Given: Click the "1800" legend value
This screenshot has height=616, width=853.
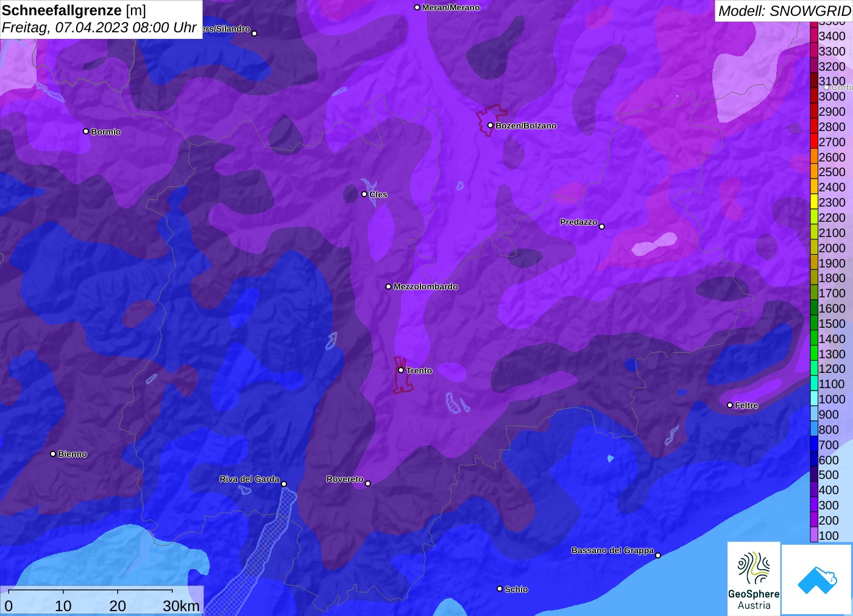Looking at the screenshot, I should pyautogui.click(x=832, y=278).
